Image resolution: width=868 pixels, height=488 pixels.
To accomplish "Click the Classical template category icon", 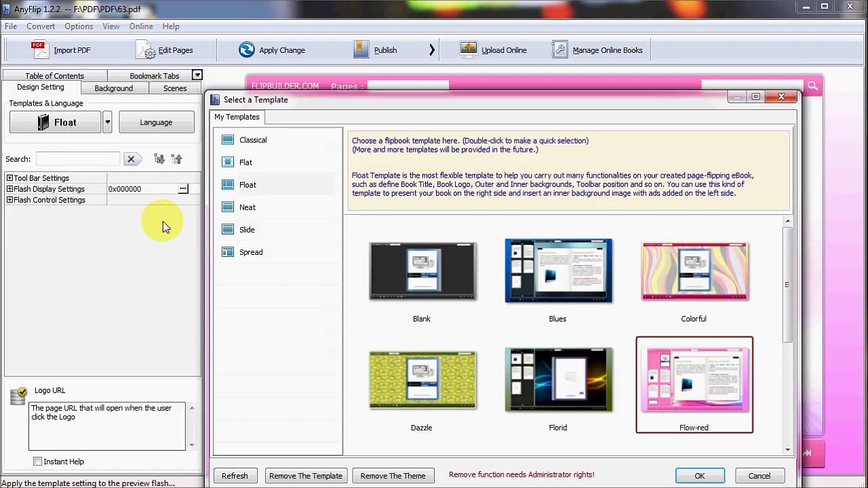I will (x=228, y=140).
